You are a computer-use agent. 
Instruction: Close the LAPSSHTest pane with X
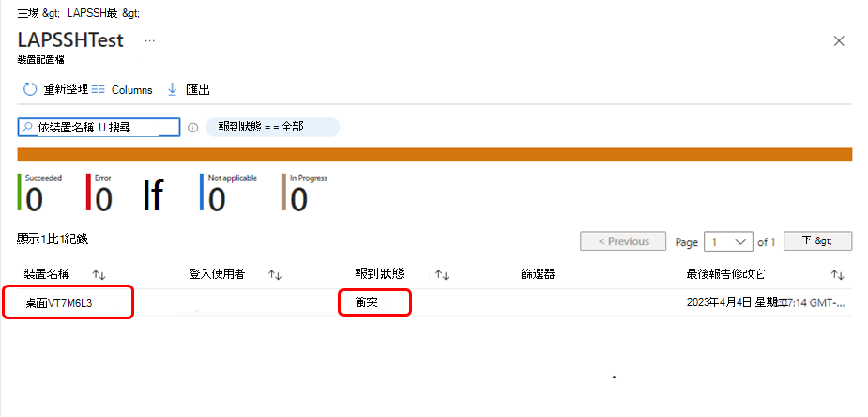tap(839, 41)
